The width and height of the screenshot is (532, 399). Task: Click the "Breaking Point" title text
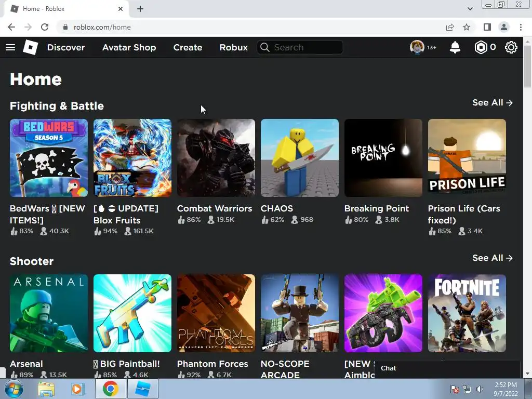377,208
